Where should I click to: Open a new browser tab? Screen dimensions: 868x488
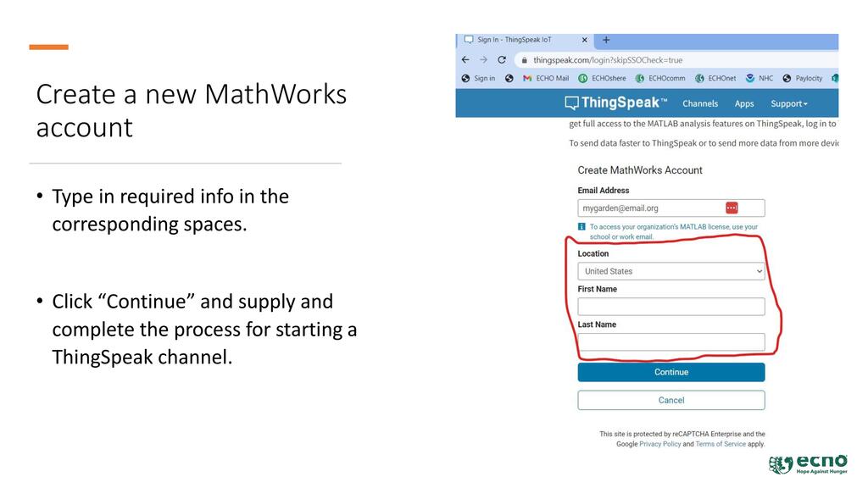[606, 40]
